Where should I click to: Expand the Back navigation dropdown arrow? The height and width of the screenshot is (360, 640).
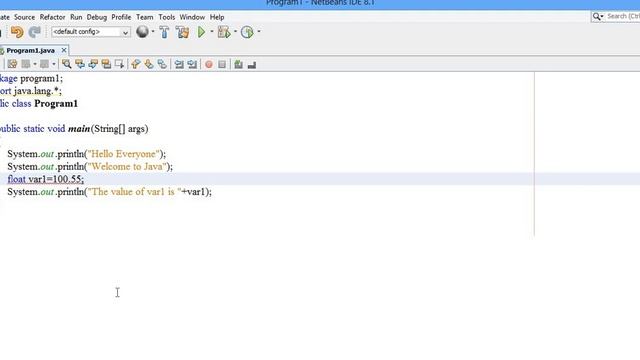point(35,64)
